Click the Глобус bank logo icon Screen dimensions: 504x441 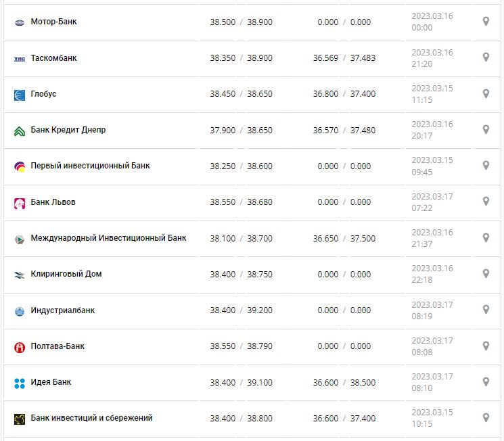(20, 95)
